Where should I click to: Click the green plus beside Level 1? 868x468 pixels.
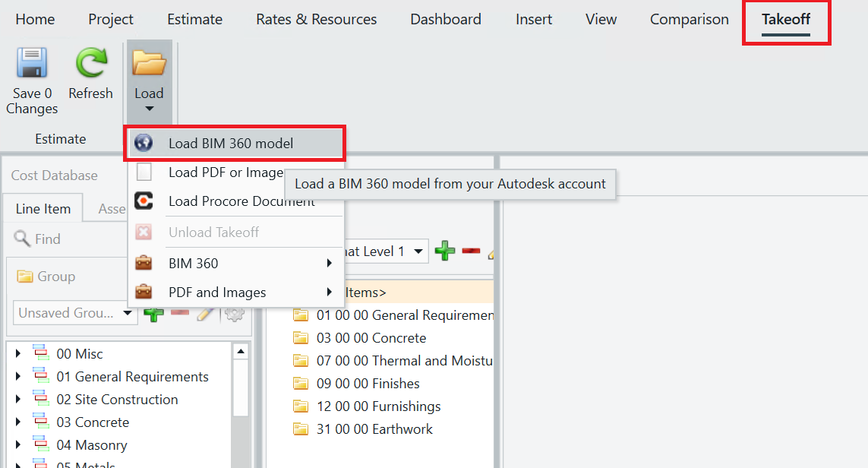pos(445,251)
